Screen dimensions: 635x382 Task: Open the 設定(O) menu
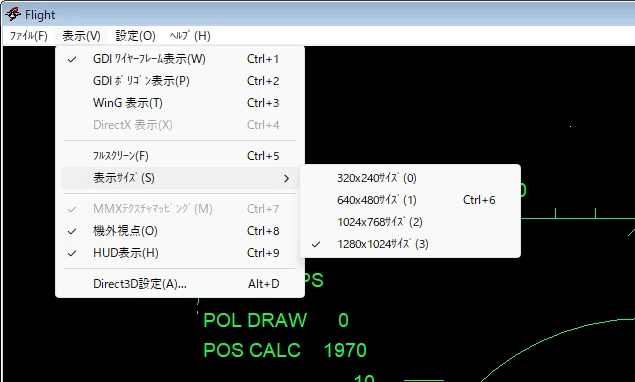pyautogui.click(x=135, y=36)
